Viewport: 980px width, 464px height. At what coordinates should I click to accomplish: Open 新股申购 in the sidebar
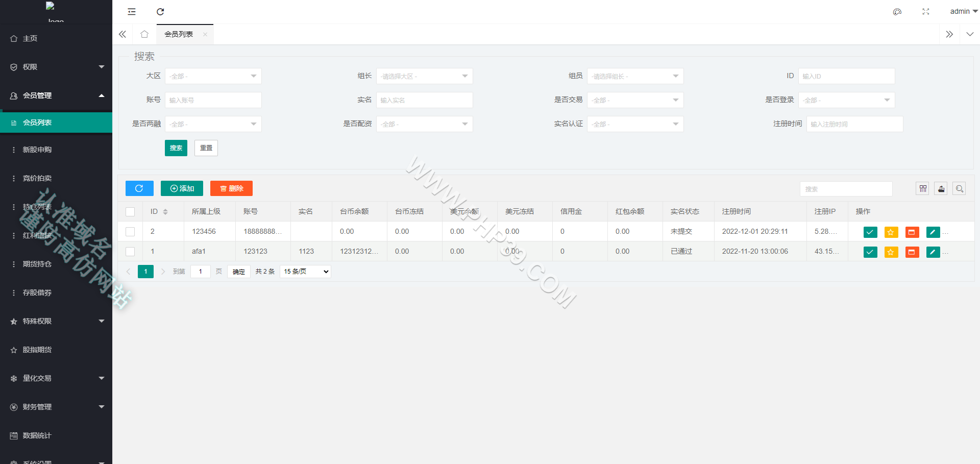click(x=56, y=150)
